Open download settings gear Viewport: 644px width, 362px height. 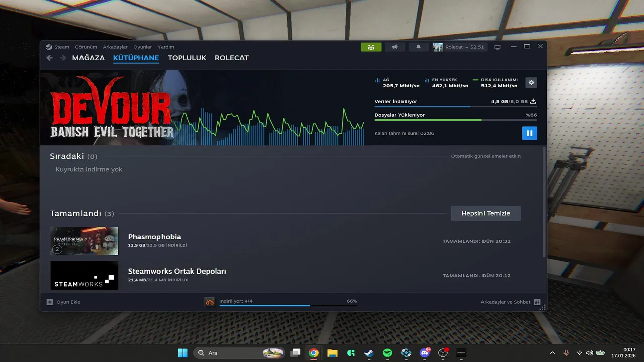(531, 82)
